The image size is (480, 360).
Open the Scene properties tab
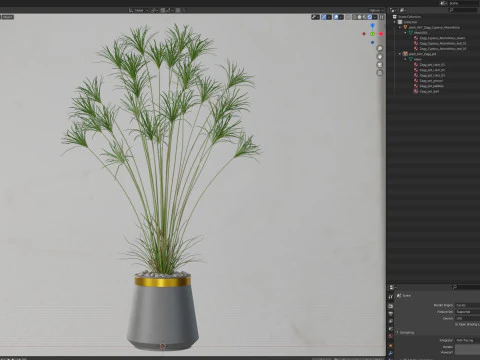coord(391,329)
